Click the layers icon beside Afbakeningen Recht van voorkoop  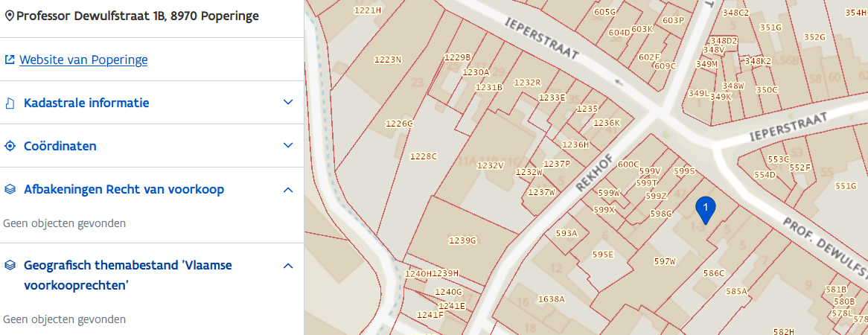10,189
